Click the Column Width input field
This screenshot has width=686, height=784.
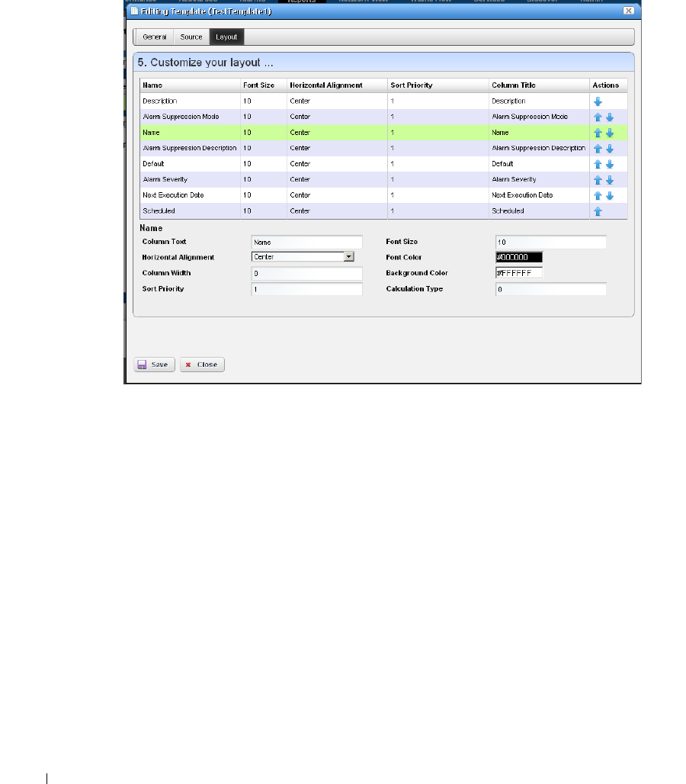point(306,274)
